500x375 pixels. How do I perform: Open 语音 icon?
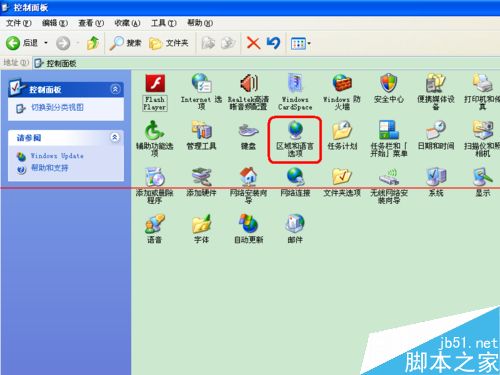154,223
